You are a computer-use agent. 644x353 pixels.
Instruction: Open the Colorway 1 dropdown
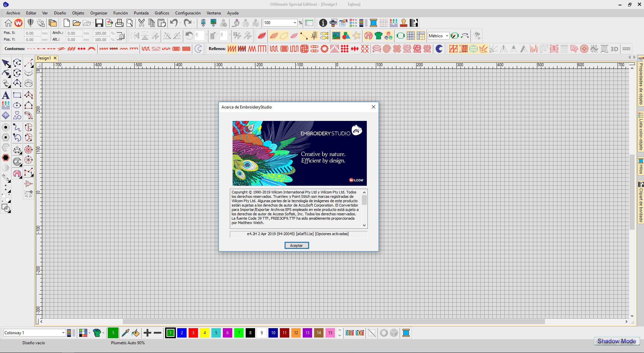coord(63,333)
